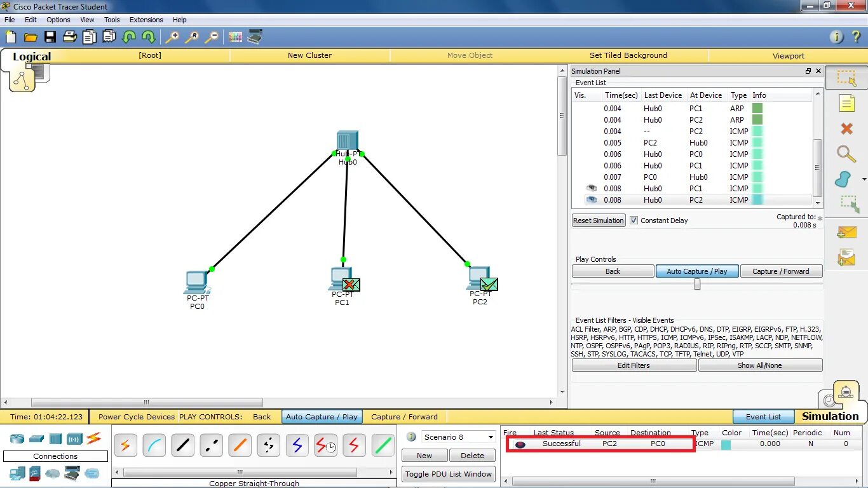The height and width of the screenshot is (488, 868).
Task: Choose the Place Note tool
Action: coord(846,103)
